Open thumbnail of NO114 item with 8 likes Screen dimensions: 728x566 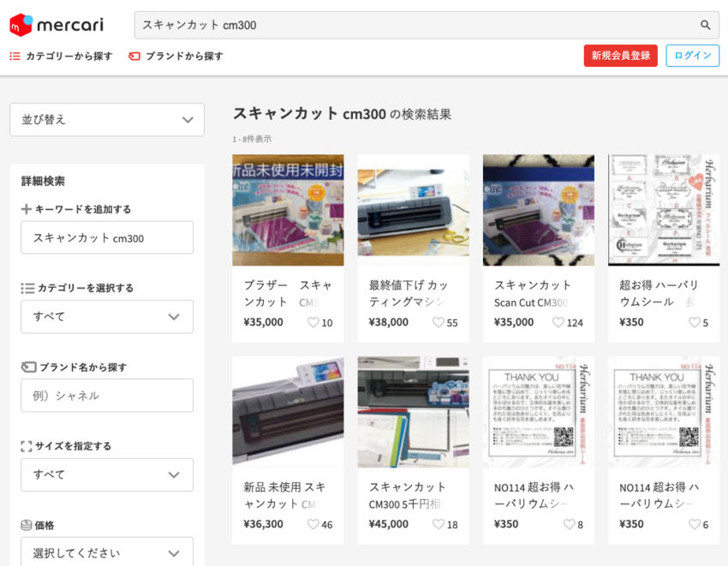click(539, 413)
